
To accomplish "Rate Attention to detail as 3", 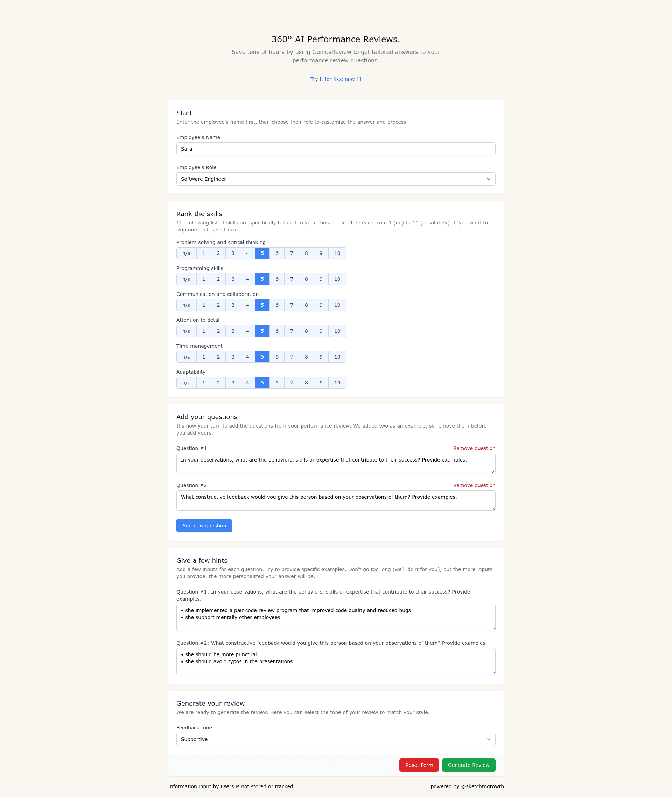I will tap(233, 331).
